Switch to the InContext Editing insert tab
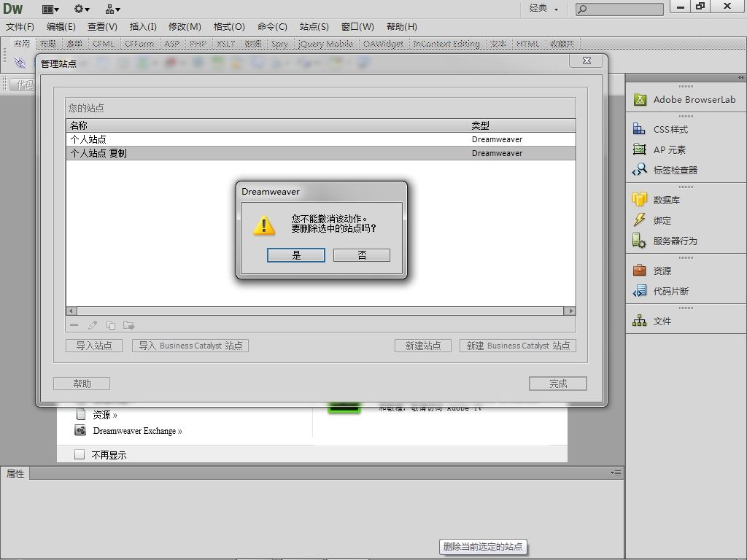Image resolution: width=747 pixels, height=560 pixels. pyautogui.click(x=446, y=44)
